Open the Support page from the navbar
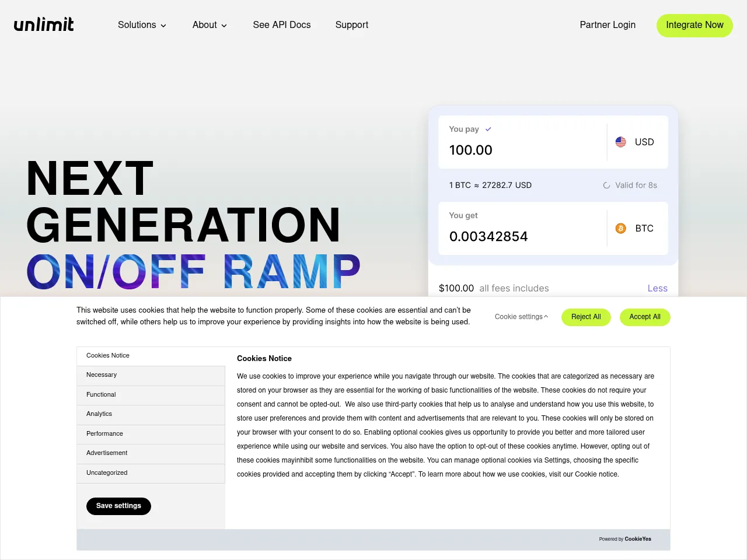 point(351,25)
